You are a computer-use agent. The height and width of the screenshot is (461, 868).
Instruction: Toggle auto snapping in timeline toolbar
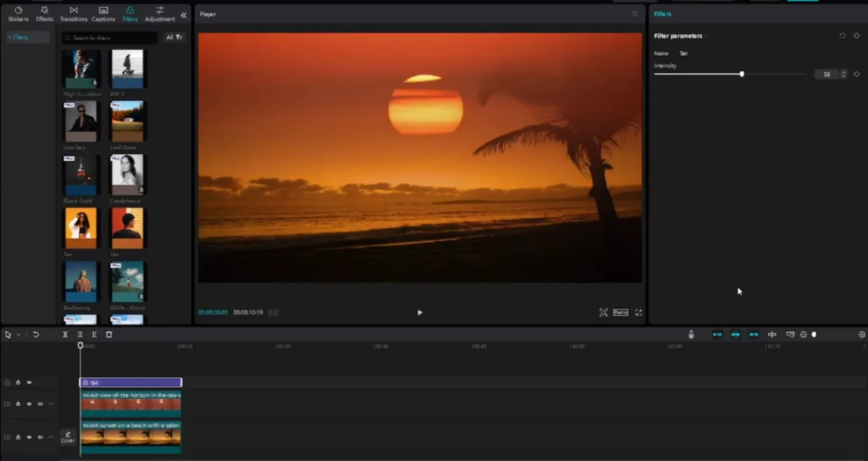(736, 335)
